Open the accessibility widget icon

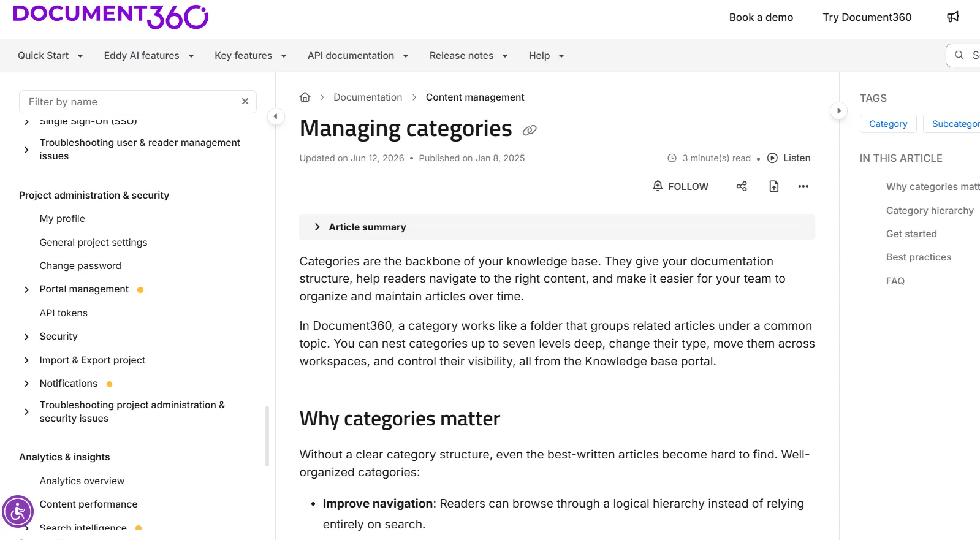click(x=18, y=511)
